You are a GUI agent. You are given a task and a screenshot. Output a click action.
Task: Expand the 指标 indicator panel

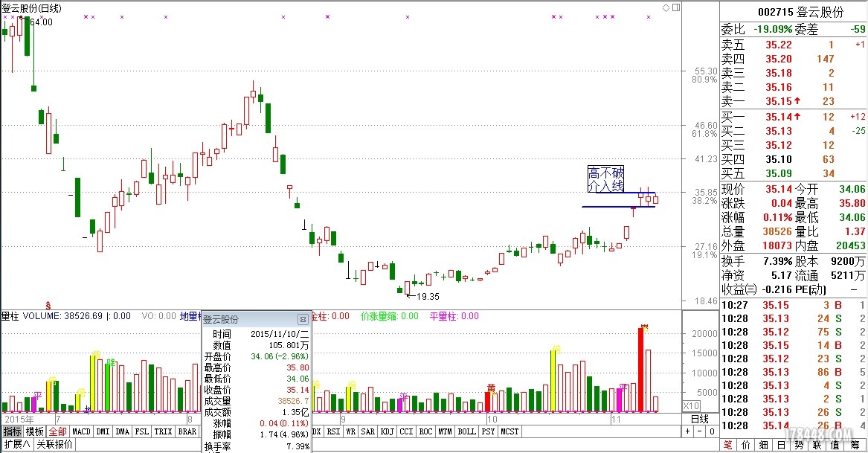(11, 430)
